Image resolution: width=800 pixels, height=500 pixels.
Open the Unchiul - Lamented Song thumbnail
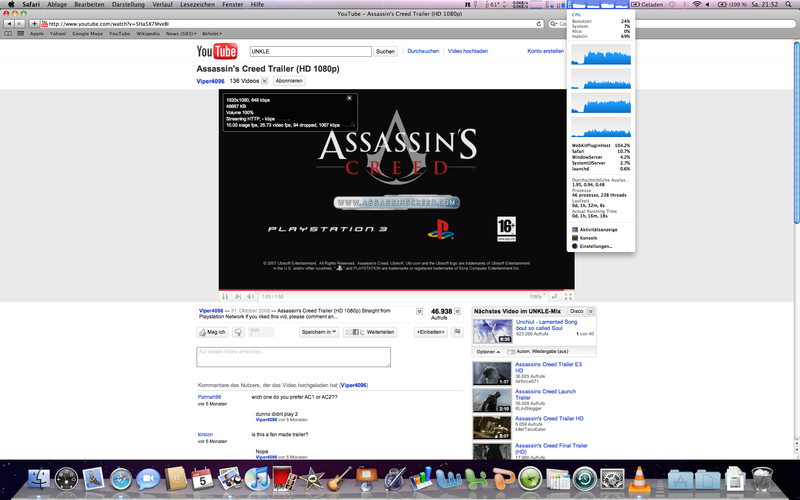(492, 331)
